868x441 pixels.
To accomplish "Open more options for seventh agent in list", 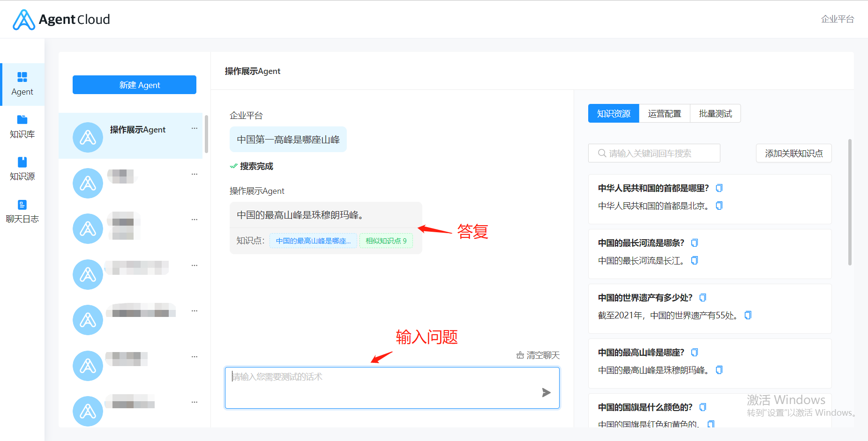I will (195, 402).
